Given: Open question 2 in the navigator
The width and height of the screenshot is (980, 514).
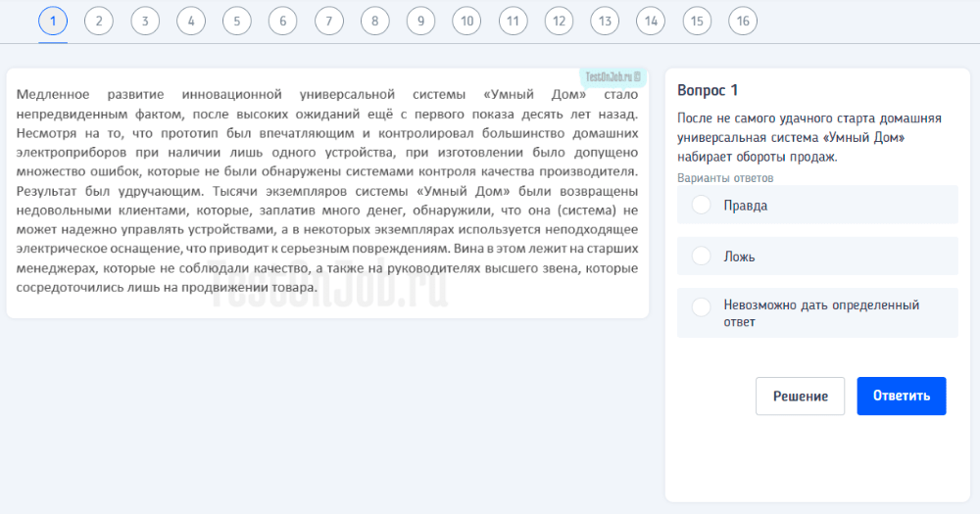Looking at the screenshot, I should click(x=99, y=22).
